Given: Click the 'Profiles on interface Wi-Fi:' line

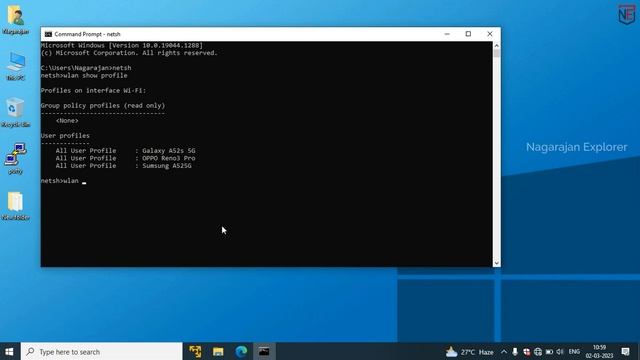Looking at the screenshot, I should pos(93,91).
